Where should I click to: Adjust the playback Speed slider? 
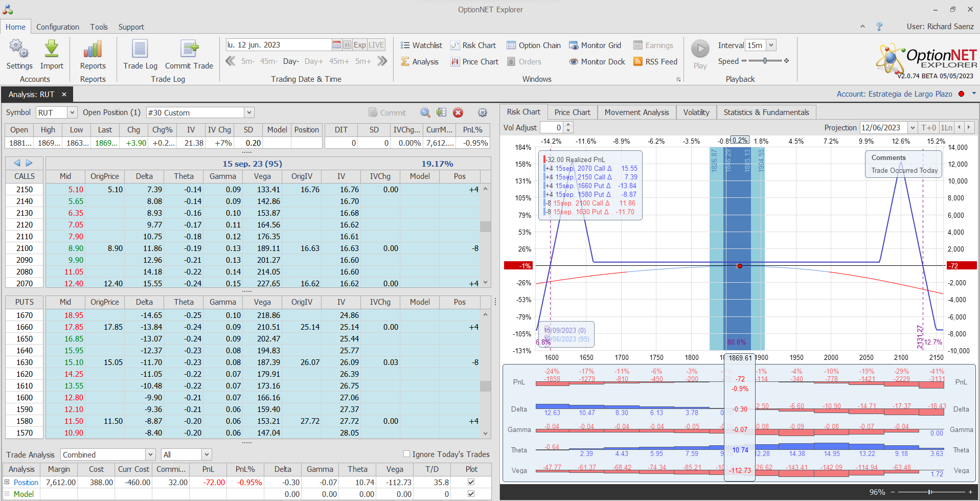pos(765,61)
